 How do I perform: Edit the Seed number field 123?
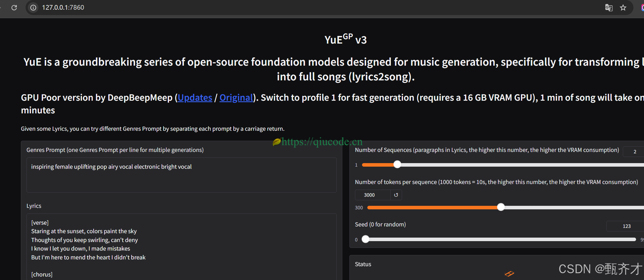click(x=625, y=226)
